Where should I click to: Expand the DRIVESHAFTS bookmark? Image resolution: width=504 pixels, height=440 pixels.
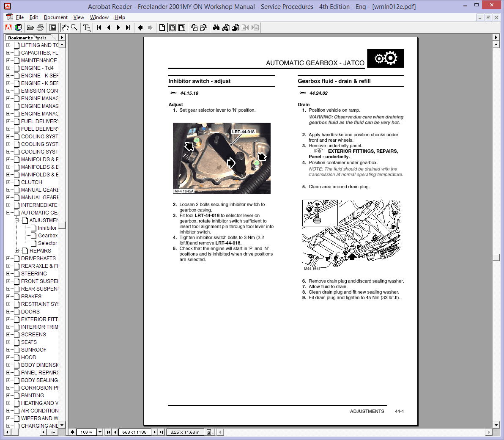point(8,258)
